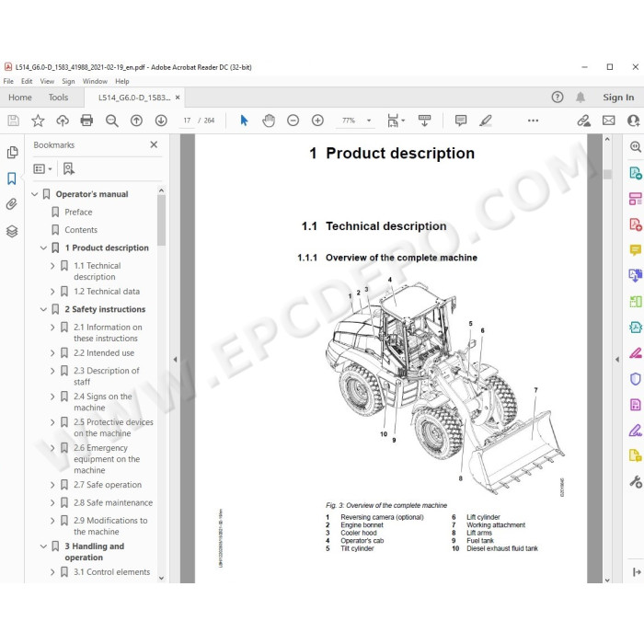Collapse the left navigation pane arrow
This screenshot has width=644, height=644.
[x=176, y=360]
